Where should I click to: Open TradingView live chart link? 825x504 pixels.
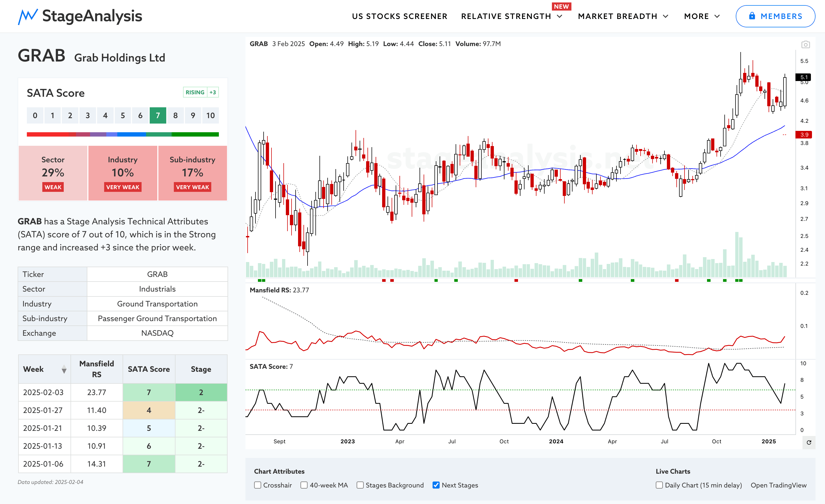tap(778, 485)
